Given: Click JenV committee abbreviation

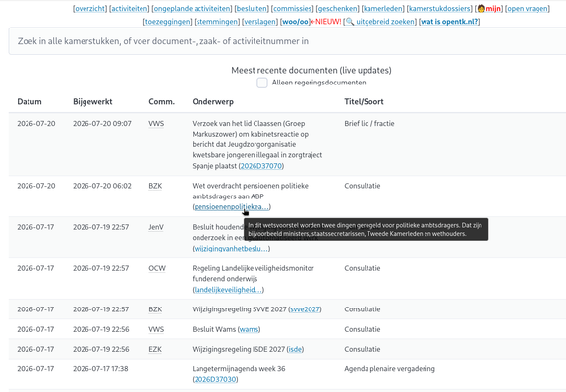Looking at the screenshot, I should click(x=156, y=227).
